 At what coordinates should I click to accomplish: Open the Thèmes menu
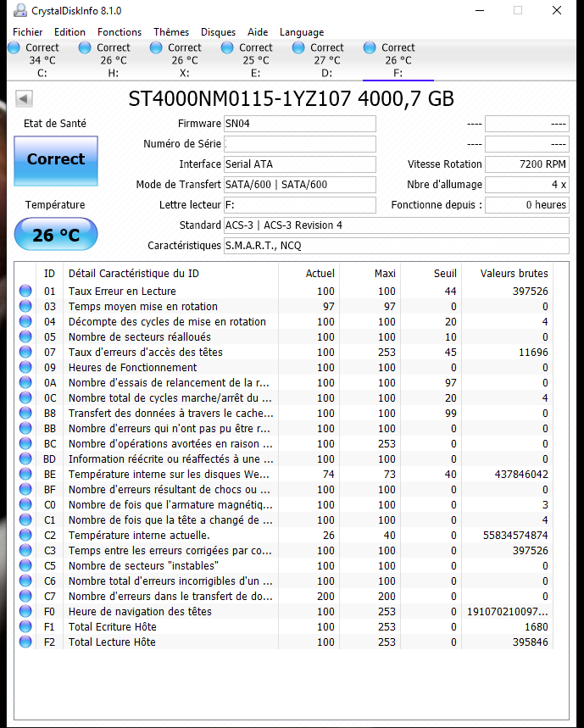171,32
